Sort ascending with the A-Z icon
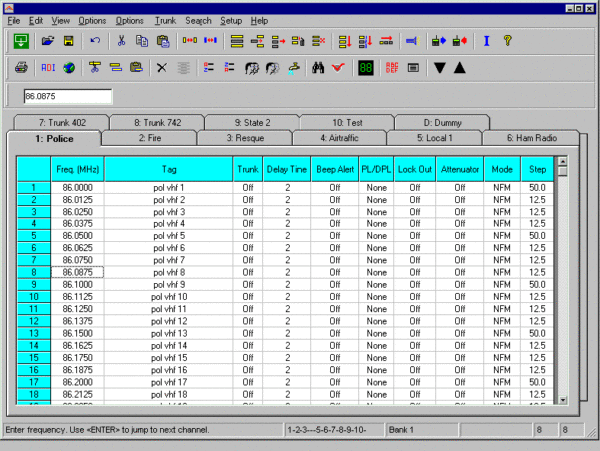This screenshot has height=451, width=600. pyautogui.click(x=209, y=68)
